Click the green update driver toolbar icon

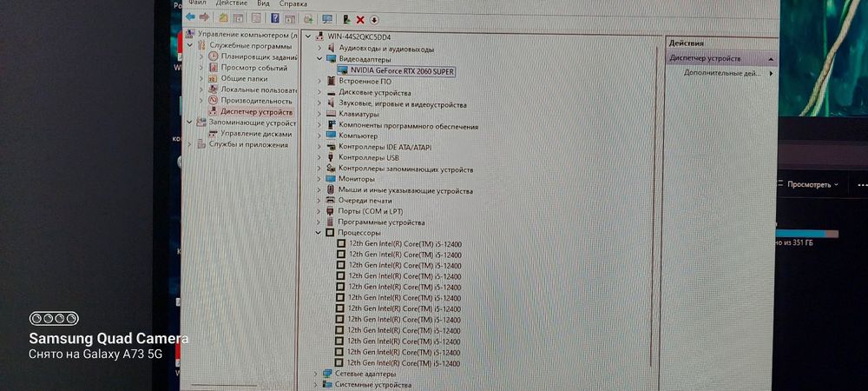[x=347, y=20]
